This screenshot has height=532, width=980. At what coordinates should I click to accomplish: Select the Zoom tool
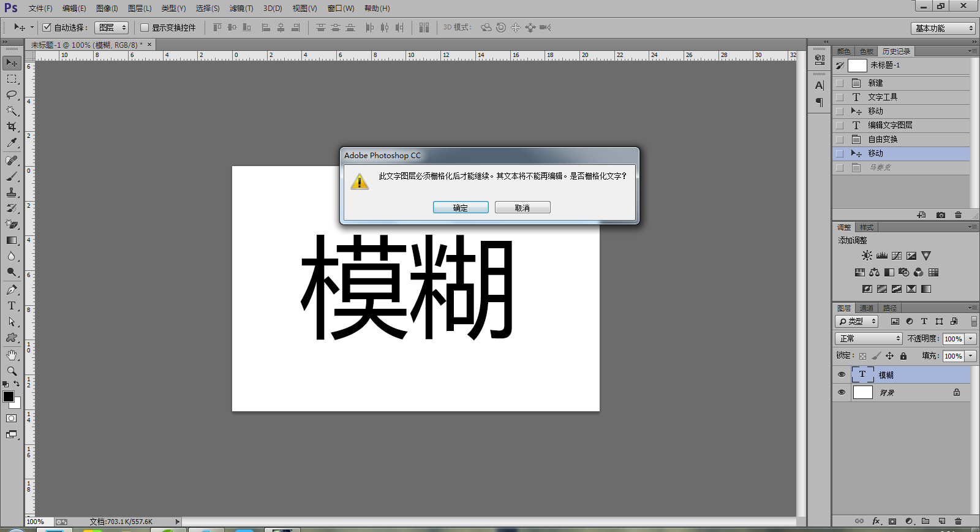click(12, 371)
